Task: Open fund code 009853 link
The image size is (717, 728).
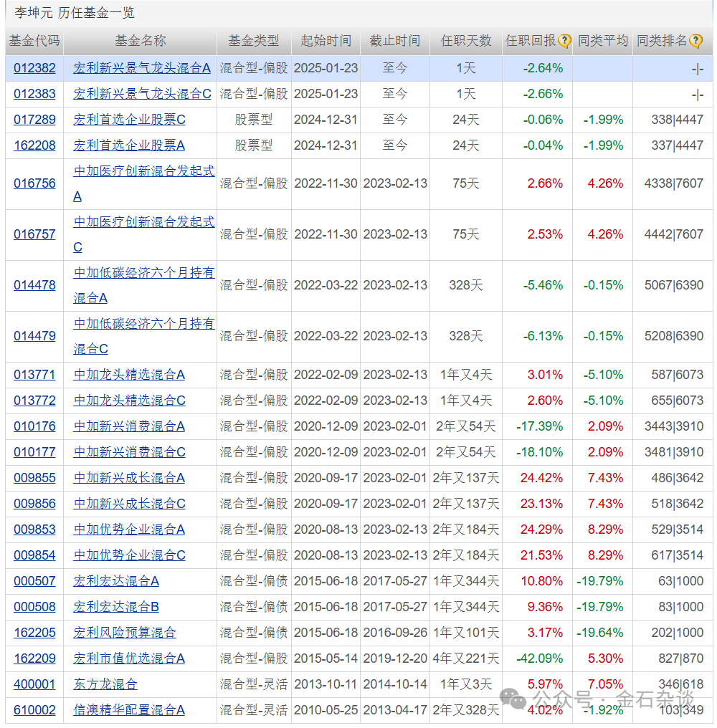Action: (x=35, y=530)
